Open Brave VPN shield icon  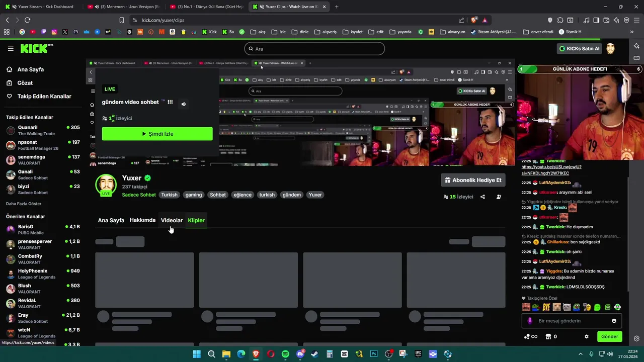point(626,20)
